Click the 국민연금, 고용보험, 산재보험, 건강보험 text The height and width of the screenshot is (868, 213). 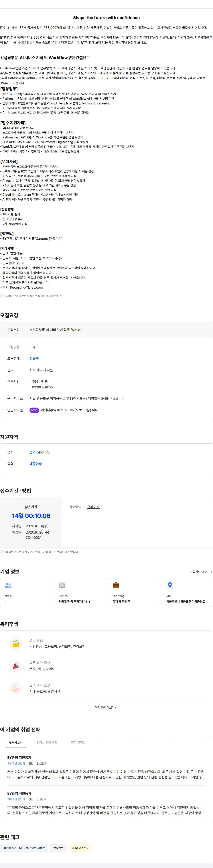point(57,646)
